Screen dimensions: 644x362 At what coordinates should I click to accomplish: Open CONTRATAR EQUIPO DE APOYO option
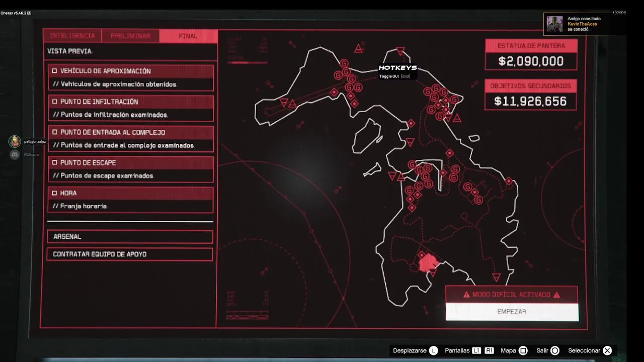130,254
